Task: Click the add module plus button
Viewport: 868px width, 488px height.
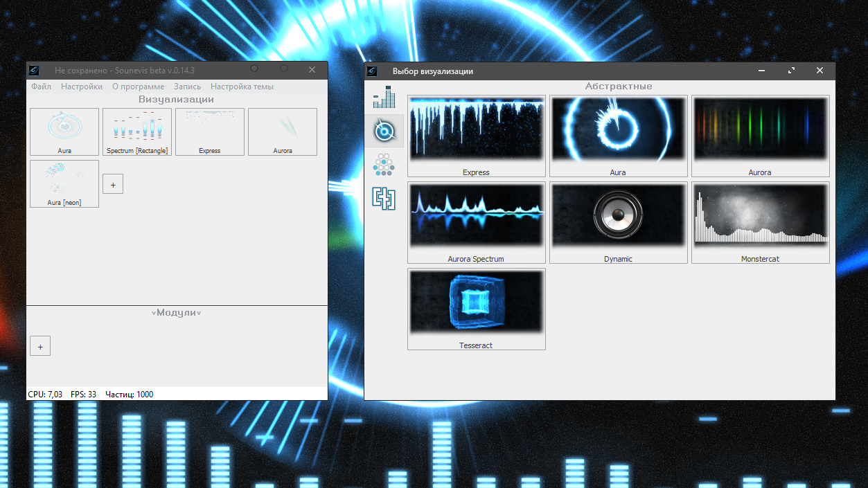Action: click(x=40, y=347)
